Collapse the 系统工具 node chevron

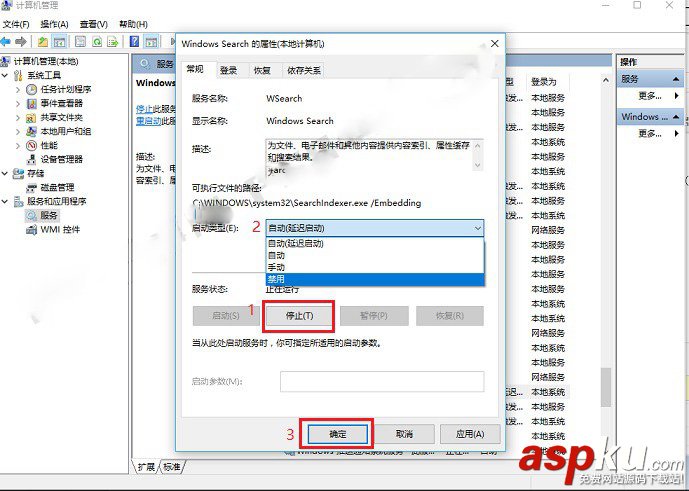coord(5,75)
